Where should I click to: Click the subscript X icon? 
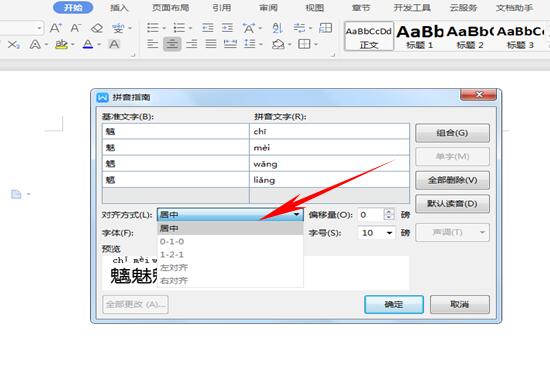pos(13,45)
